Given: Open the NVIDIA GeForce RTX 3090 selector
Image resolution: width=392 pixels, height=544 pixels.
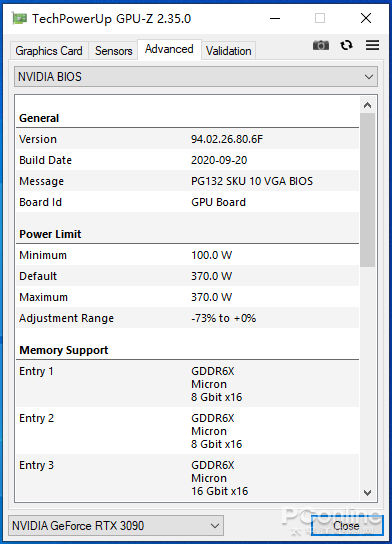Looking at the screenshot, I should [116, 526].
